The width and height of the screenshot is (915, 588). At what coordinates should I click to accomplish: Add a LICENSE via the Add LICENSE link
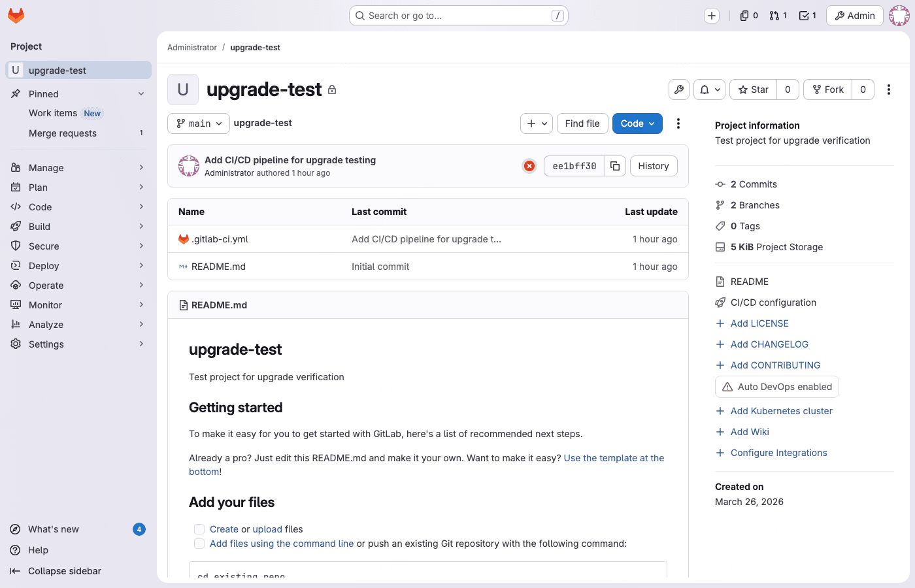[x=759, y=323]
